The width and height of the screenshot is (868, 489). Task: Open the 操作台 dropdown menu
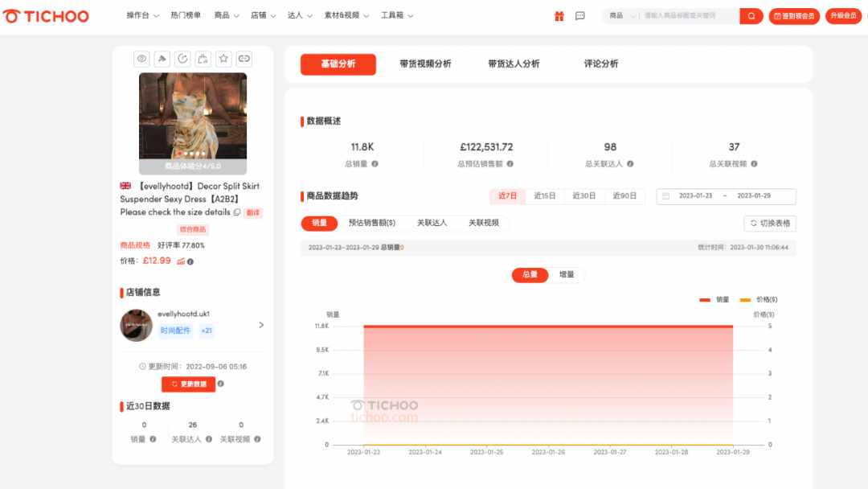142,15
